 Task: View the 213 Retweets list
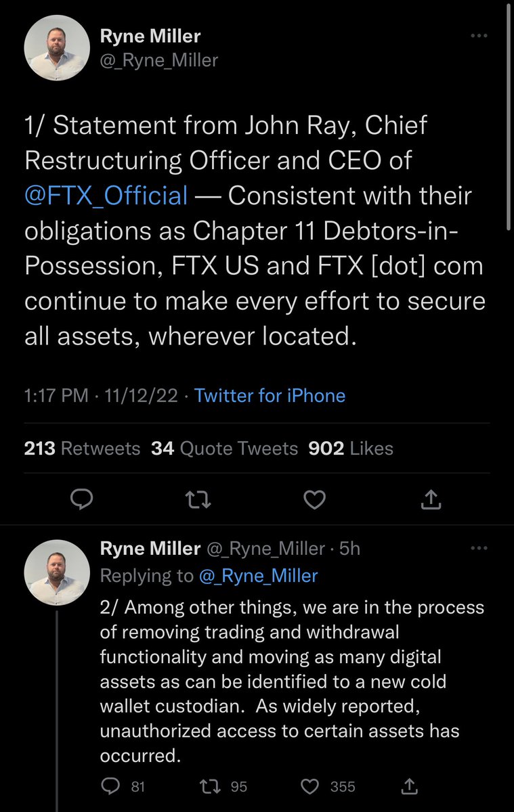click(82, 448)
